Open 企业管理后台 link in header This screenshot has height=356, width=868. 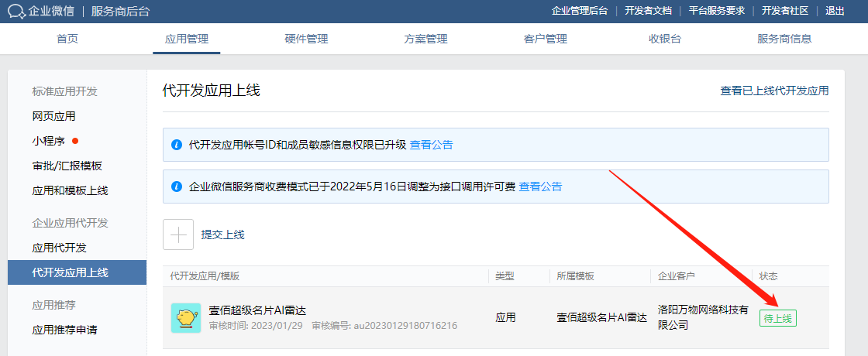580,11
